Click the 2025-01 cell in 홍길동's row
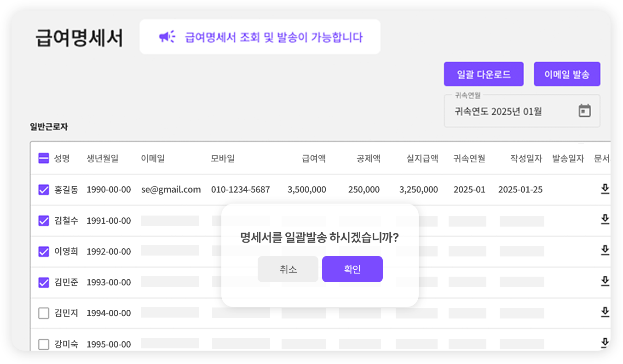 [469, 189]
